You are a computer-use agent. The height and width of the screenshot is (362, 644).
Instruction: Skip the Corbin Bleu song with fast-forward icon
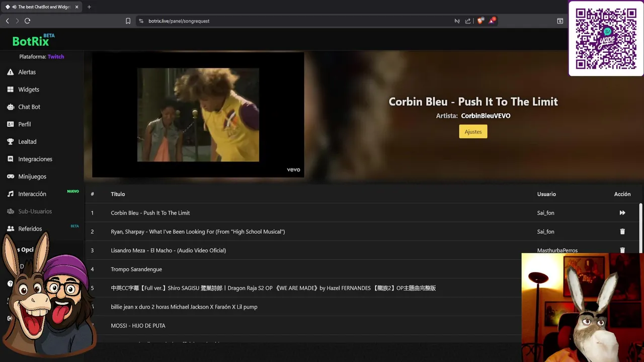click(x=622, y=213)
